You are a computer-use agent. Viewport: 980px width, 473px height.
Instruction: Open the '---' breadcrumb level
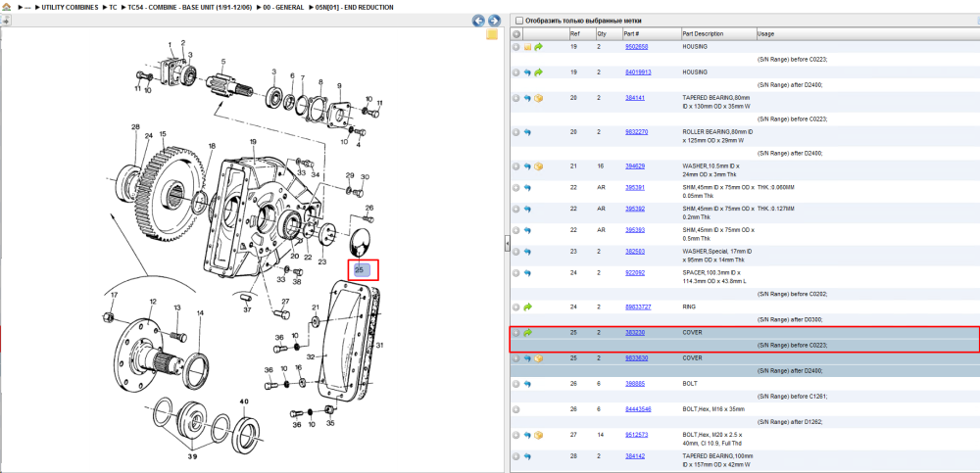[x=27, y=8]
